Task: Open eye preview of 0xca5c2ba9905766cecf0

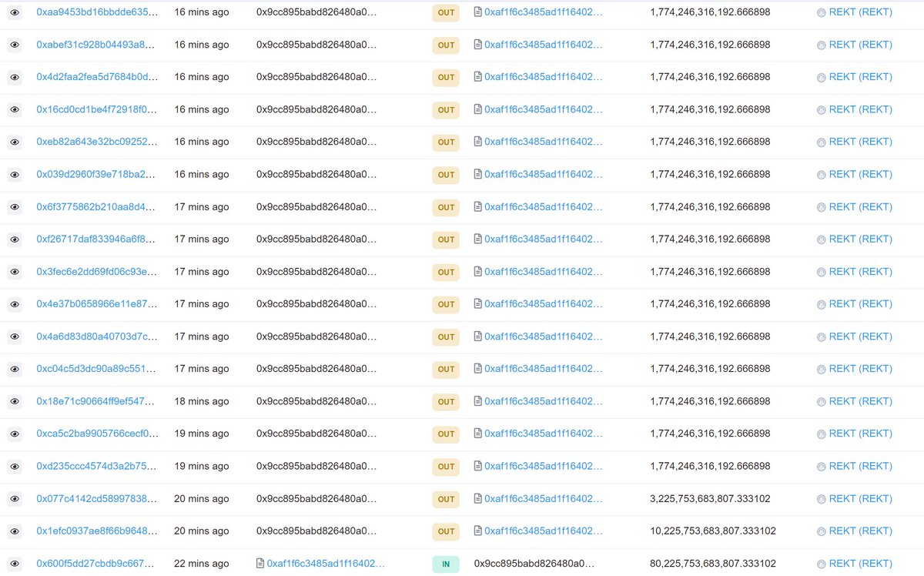Action: coord(15,434)
